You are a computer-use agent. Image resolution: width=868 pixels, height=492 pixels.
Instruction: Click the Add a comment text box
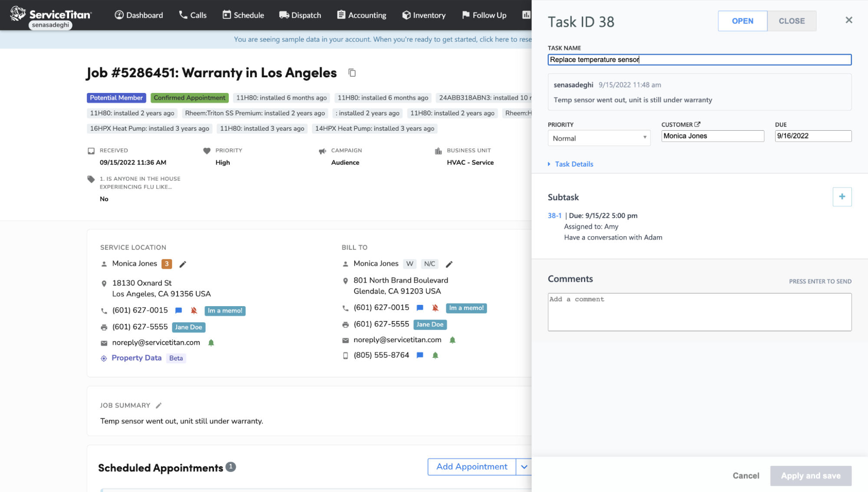[x=699, y=312]
